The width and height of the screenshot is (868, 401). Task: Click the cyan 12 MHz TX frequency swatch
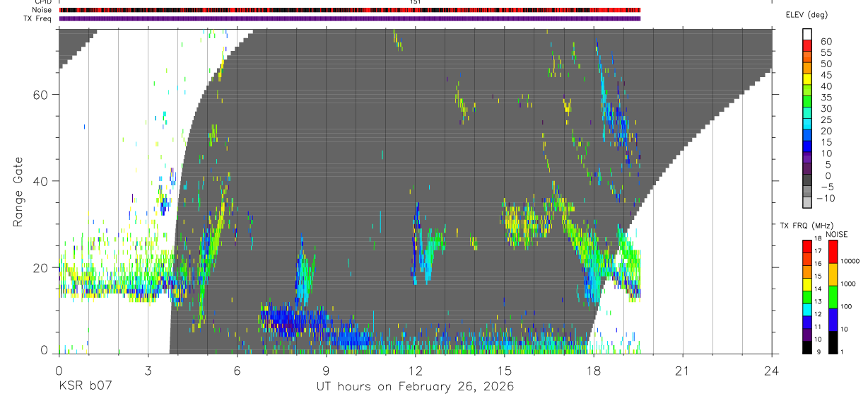(x=807, y=310)
